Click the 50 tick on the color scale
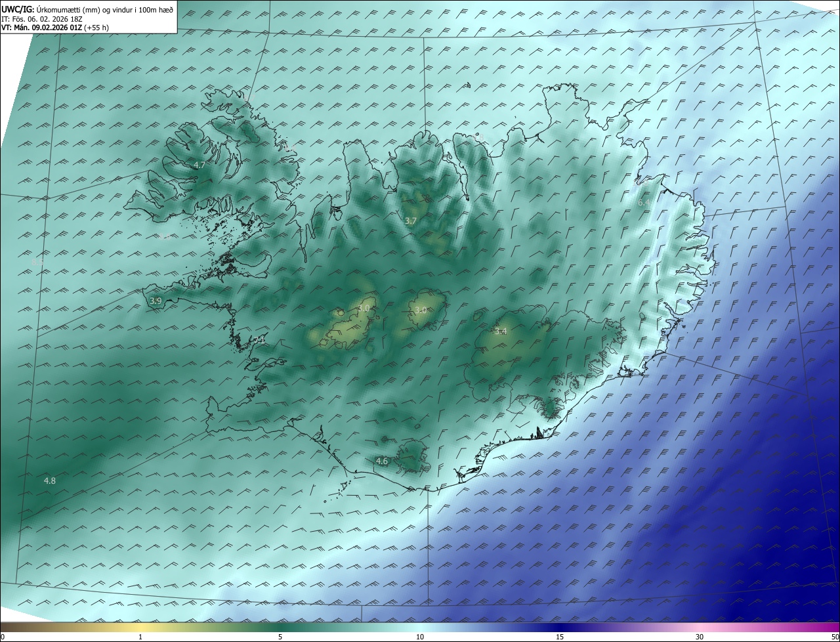 pos(835,637)
